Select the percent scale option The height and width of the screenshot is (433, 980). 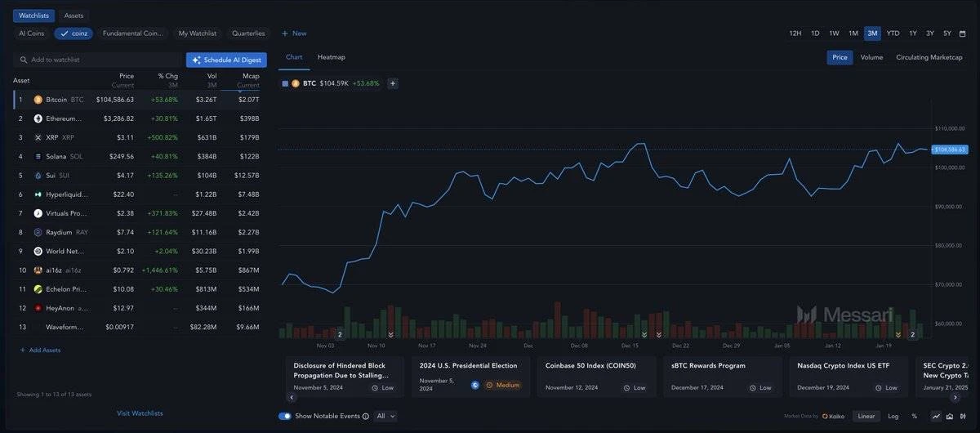[914, 416]
